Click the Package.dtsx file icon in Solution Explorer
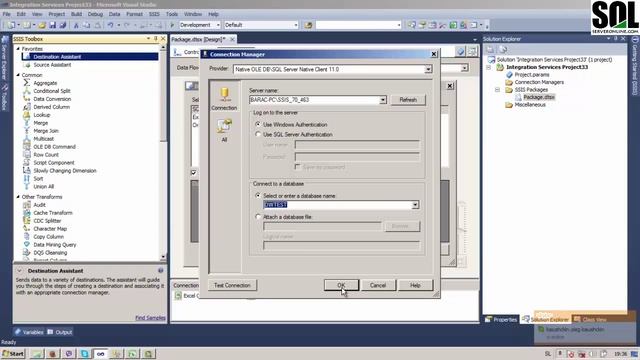This screenshot has width=640, height=360. pyautogui.click(x=518, y=97)
